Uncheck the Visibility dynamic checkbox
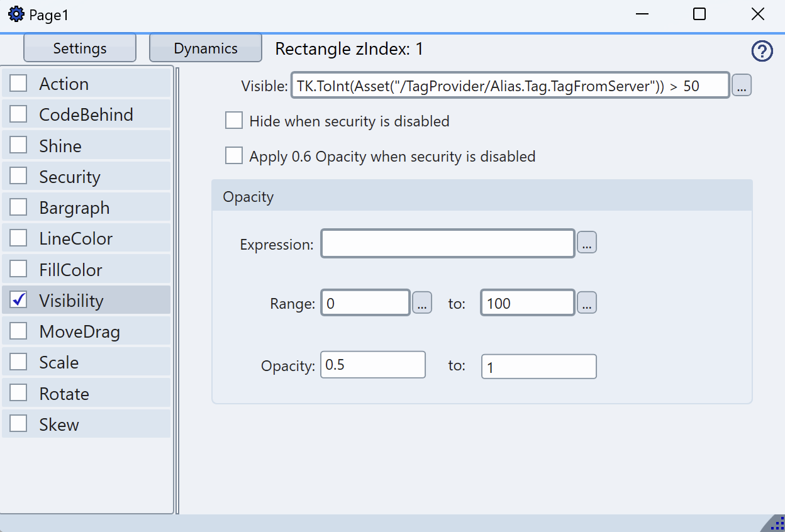Viewport: 785px width, 532px height. click(x=19, y=301)
